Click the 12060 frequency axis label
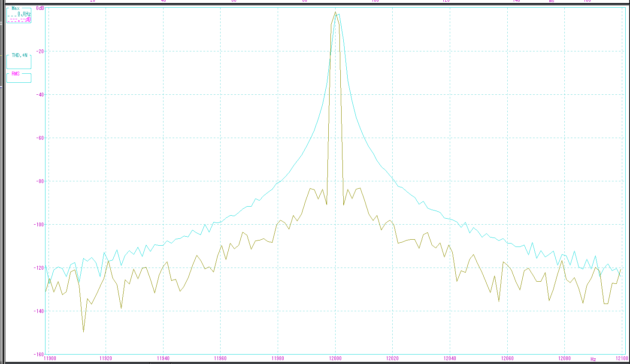Image resolution: width=630 pixels, height=364 pixels. tap(507, 358)
